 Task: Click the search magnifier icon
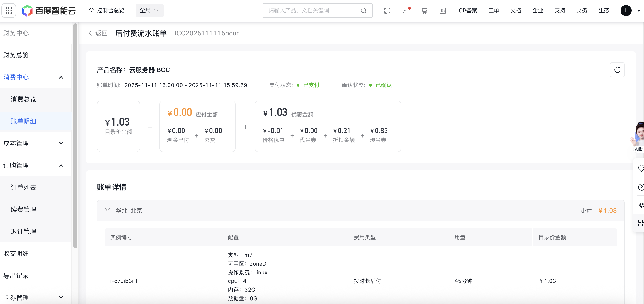coord(364,11)
